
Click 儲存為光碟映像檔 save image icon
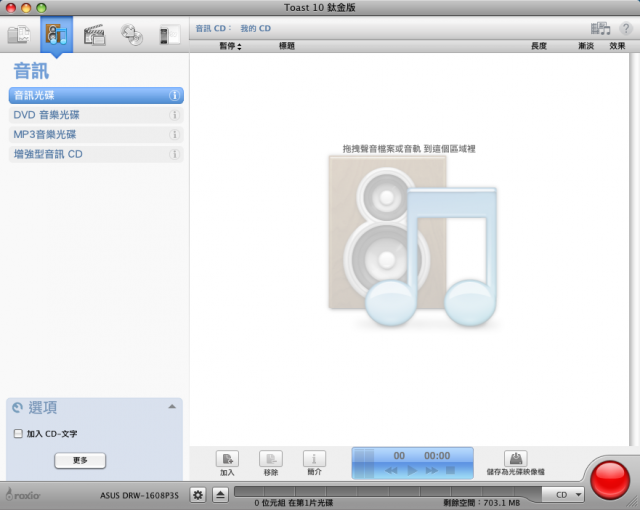click(x=516, y=459)
